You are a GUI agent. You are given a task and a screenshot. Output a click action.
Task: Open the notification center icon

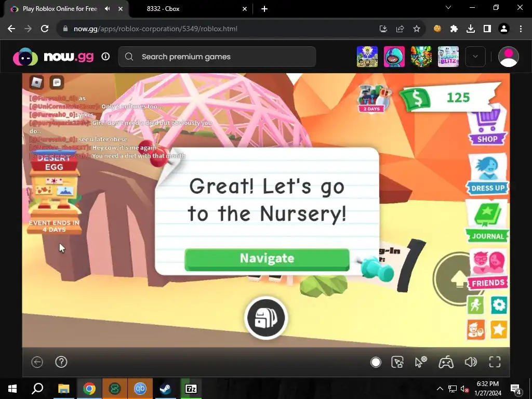516,389
